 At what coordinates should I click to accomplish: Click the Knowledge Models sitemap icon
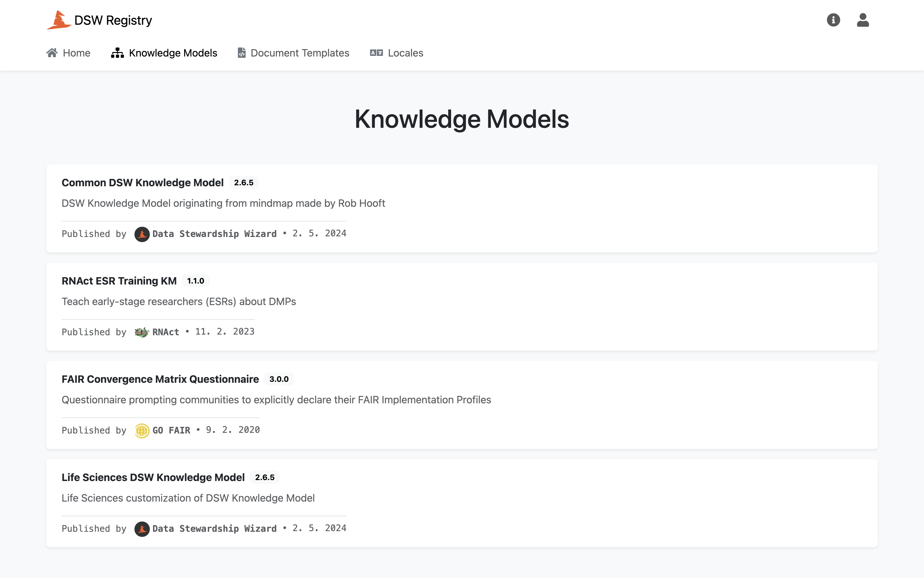[x=117, y=53]
